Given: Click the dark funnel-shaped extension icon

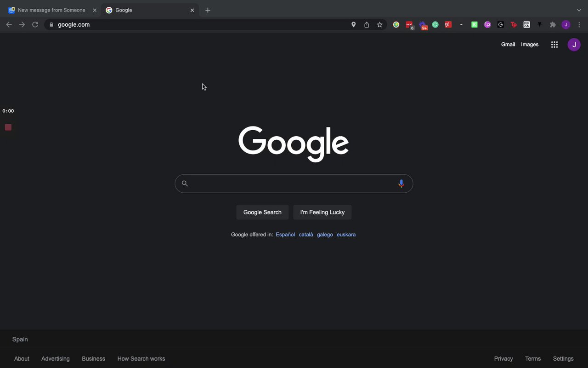Looking at the screenshot, I should click(x=540, y=25).
